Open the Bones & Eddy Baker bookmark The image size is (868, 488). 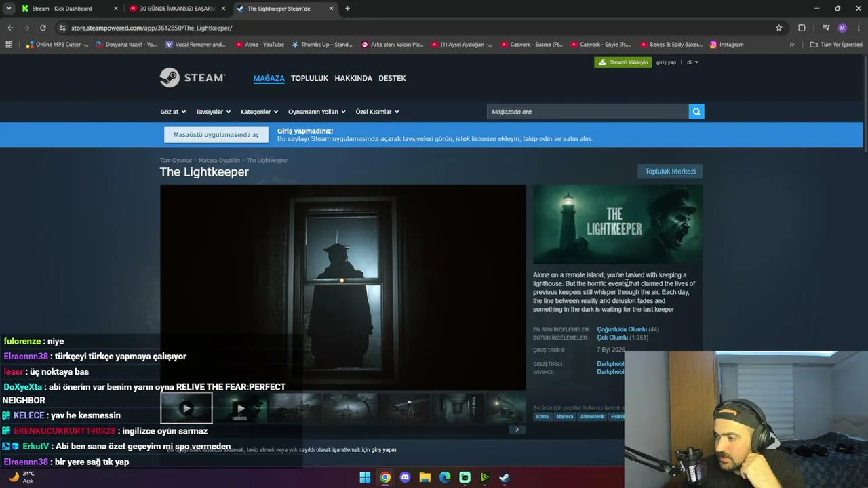pos(671,45)
